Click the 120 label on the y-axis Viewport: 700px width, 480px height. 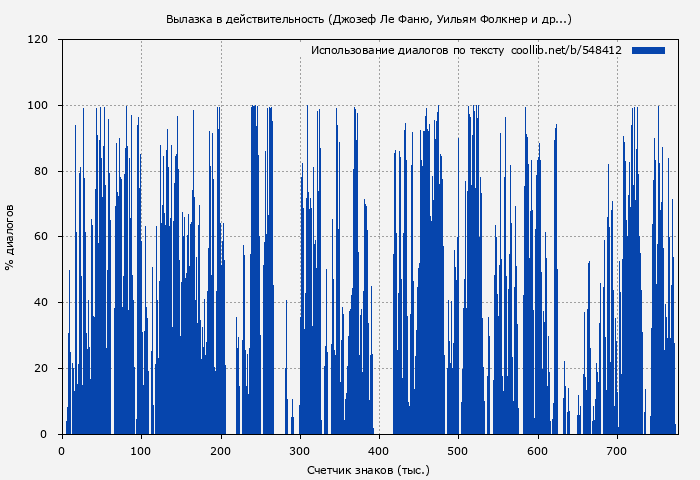38,40
